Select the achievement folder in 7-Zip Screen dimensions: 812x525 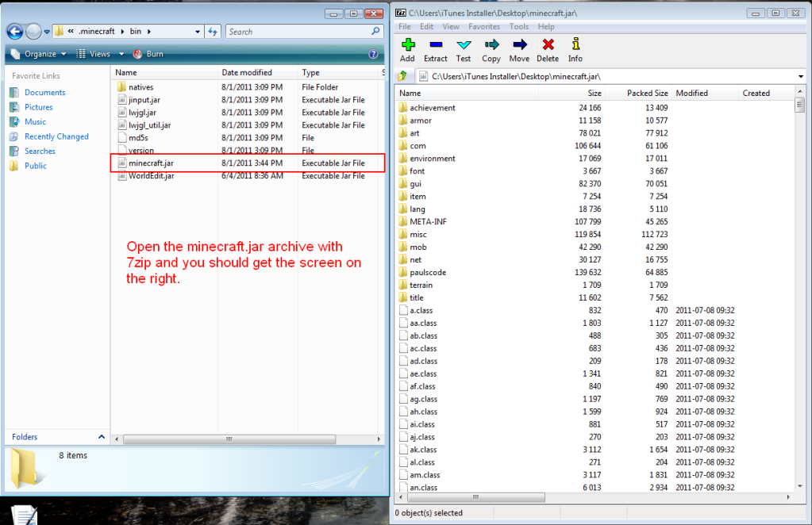[x=427, y=108]
